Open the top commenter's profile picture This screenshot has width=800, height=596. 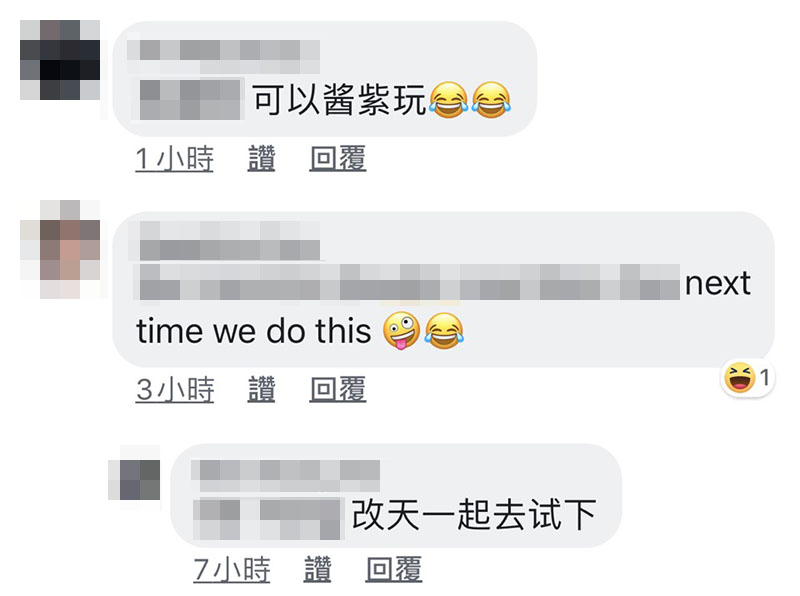[x=60, y=60]
